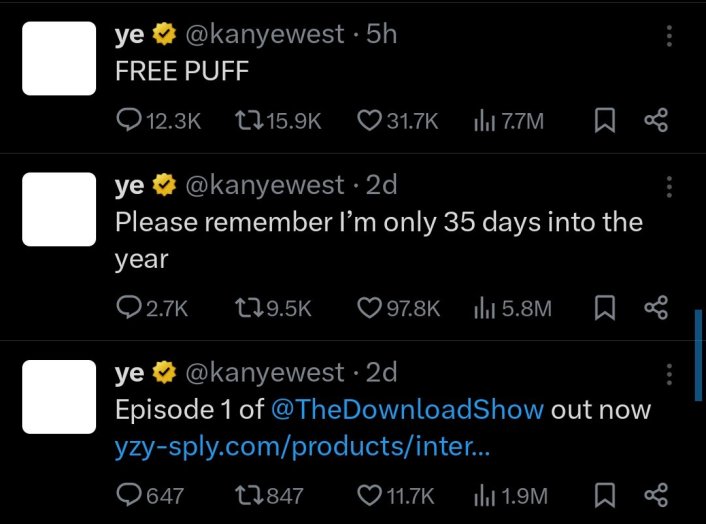Open the yzy-sply.com product link
This screenshot has width=706, height=524.
(x=303, y=449)
